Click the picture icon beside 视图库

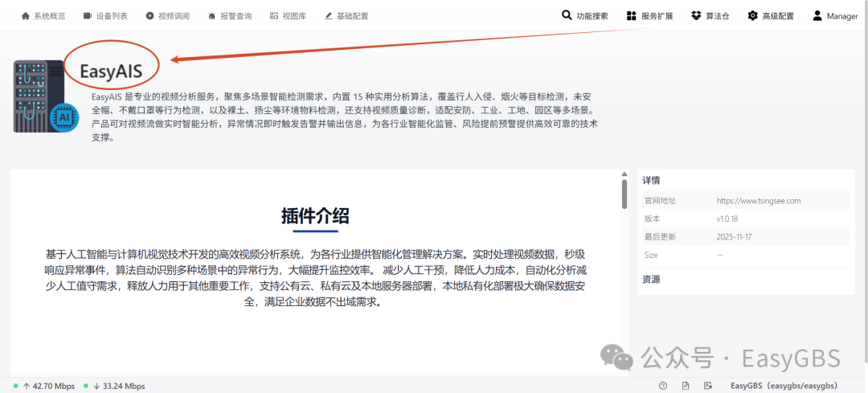click(x=274, y=16)
